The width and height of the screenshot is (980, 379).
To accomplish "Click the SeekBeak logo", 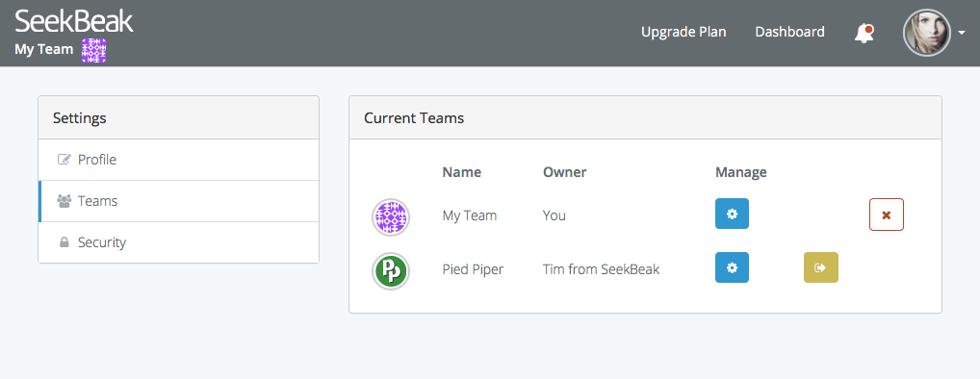I will click(74, 21).
